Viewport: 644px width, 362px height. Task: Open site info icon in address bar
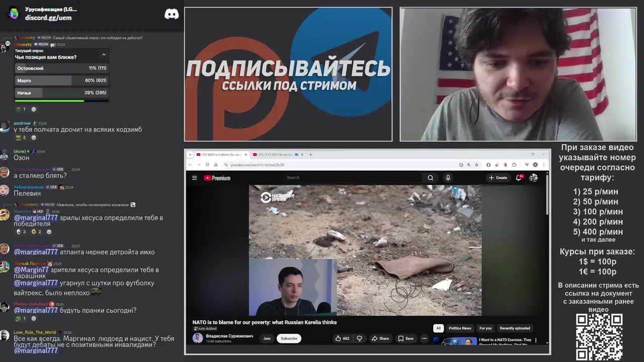click(226, 164)
